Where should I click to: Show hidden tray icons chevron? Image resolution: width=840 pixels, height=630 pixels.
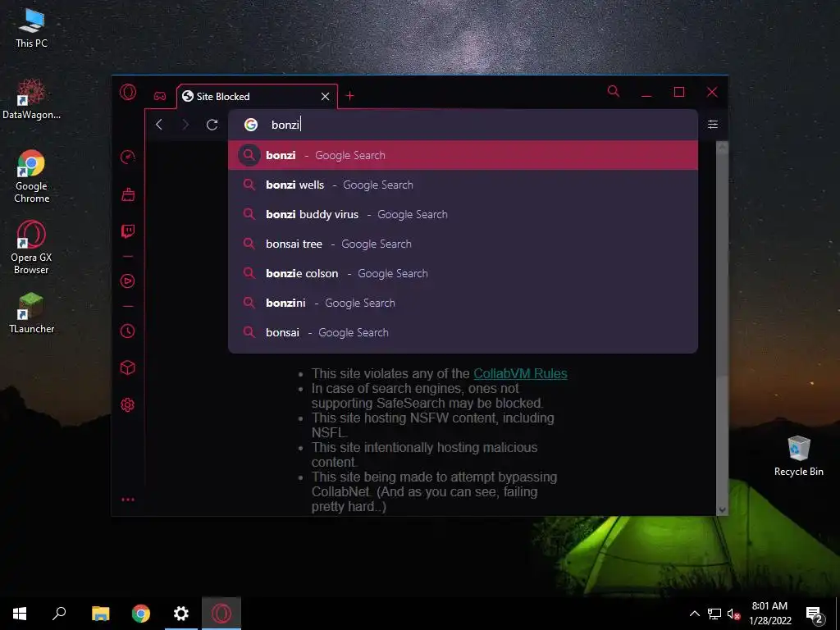coord(694,614)
